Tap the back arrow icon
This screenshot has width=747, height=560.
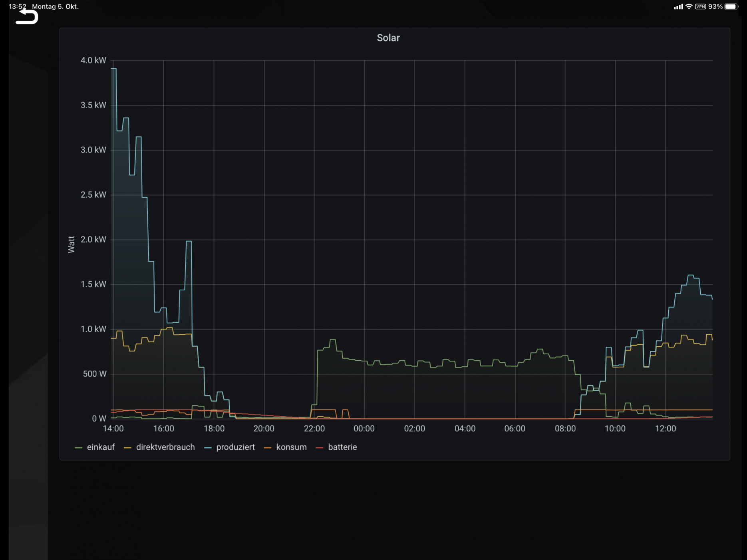[27, 17]
